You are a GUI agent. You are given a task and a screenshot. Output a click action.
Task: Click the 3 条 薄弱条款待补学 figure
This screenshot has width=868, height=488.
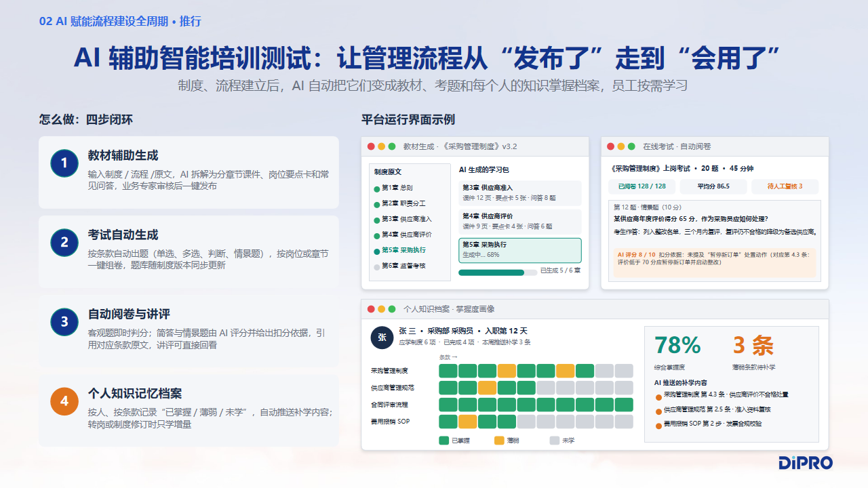click(753, 346)
